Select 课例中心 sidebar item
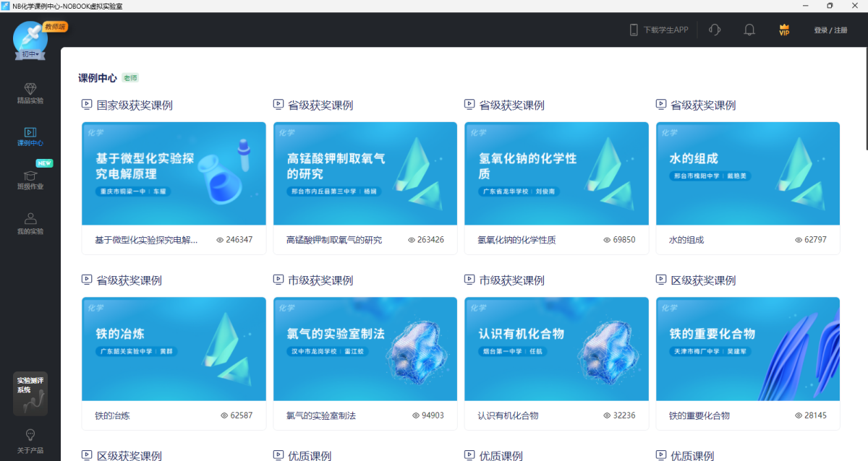Viewport: 868px width, 461px height. point(30,137)
